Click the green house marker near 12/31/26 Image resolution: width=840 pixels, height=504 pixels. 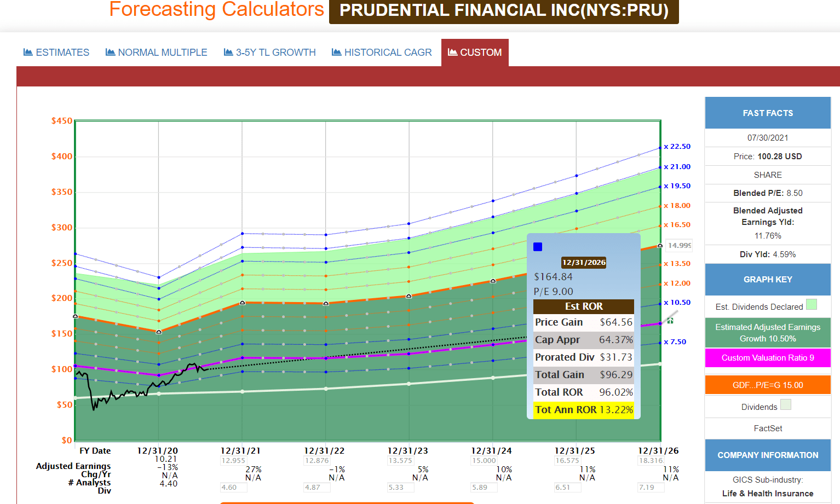[x=670, y=320]
